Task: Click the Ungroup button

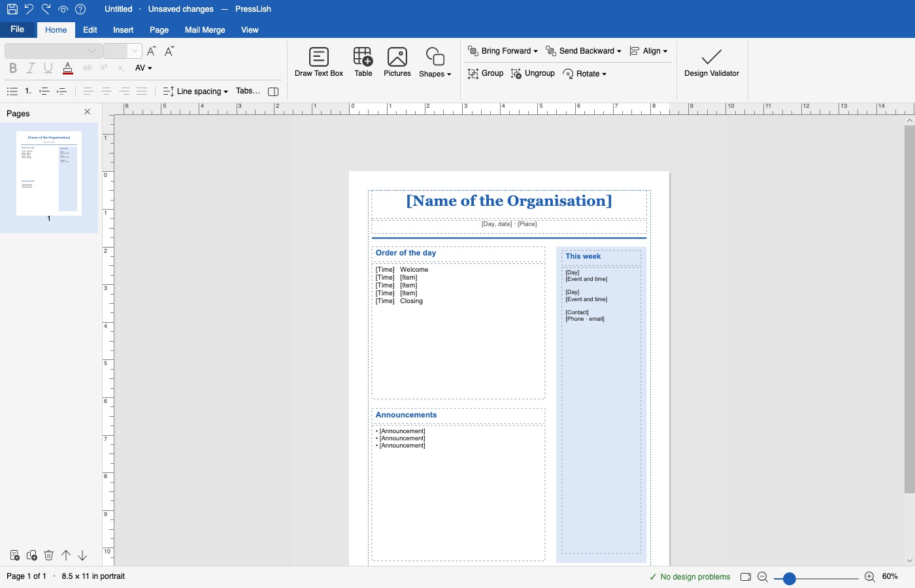Action: pos(533,74)
